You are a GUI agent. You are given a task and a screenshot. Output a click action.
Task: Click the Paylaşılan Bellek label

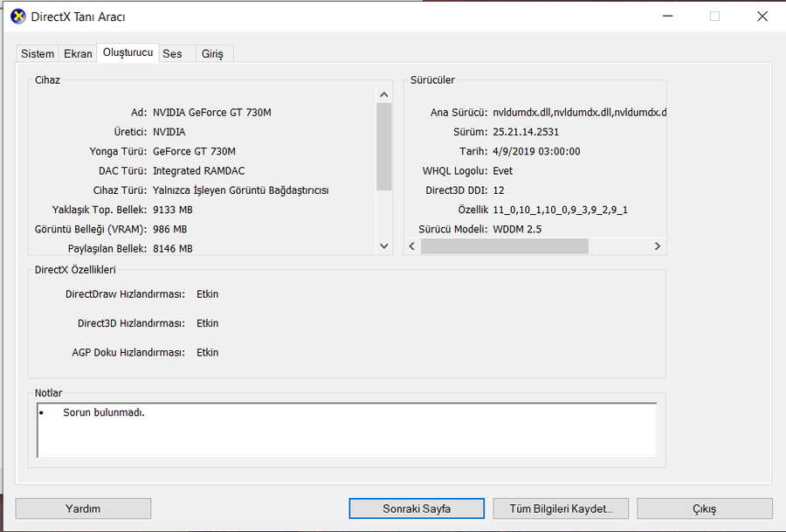click(107, 249)
